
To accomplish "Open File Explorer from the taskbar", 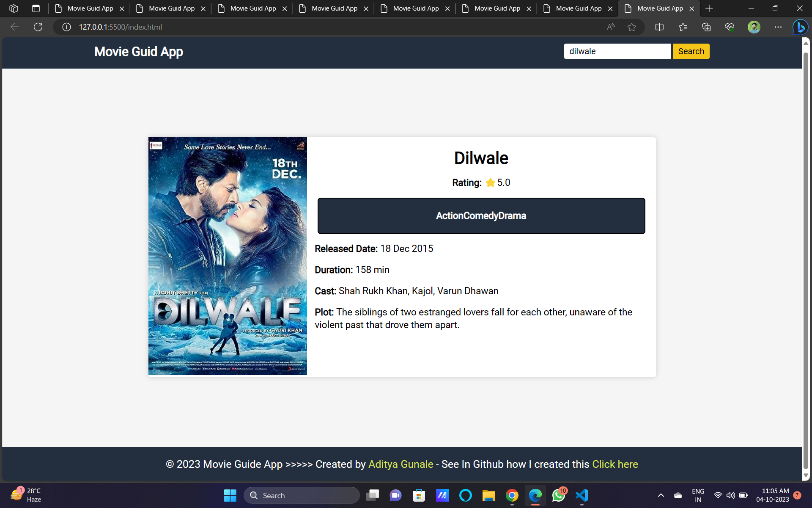I will 489,495.
